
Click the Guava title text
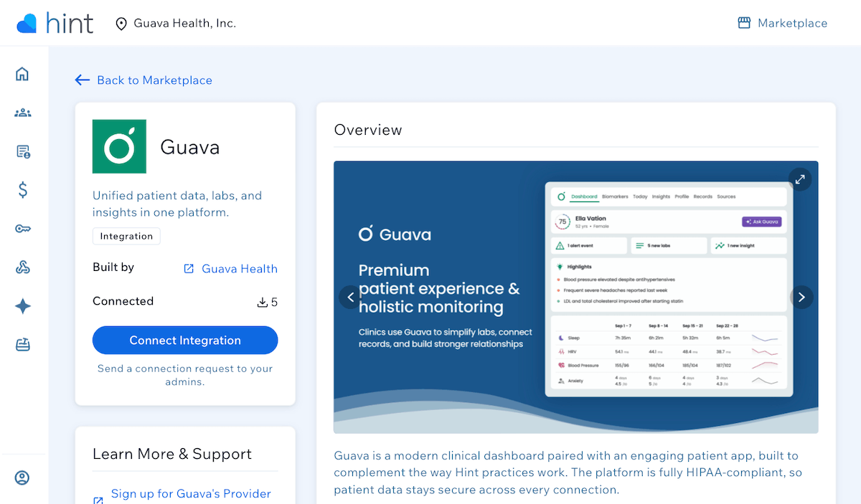190,147
